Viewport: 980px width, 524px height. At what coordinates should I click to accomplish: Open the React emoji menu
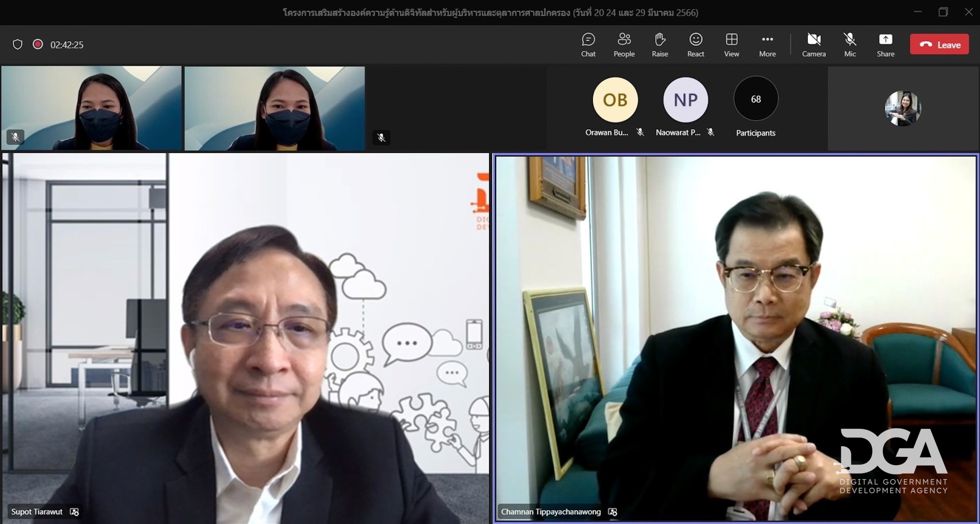click(x=696, y=45)
